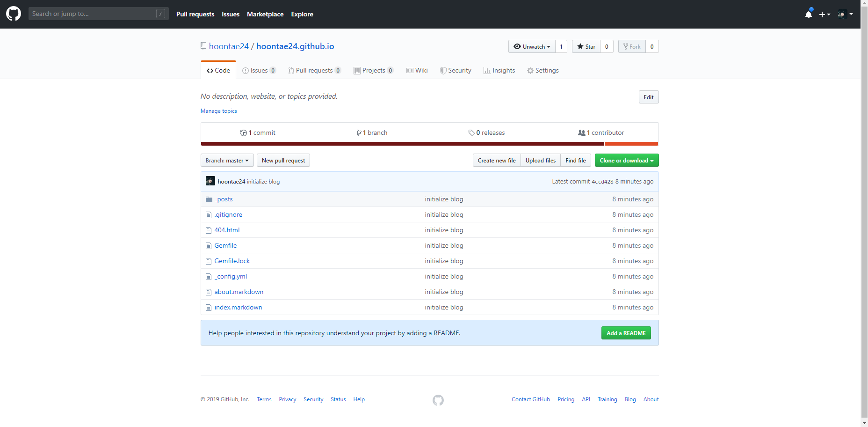868x427 pixels.
Task: Switch to the repository Pull requests tab
Action: [315, 70]
